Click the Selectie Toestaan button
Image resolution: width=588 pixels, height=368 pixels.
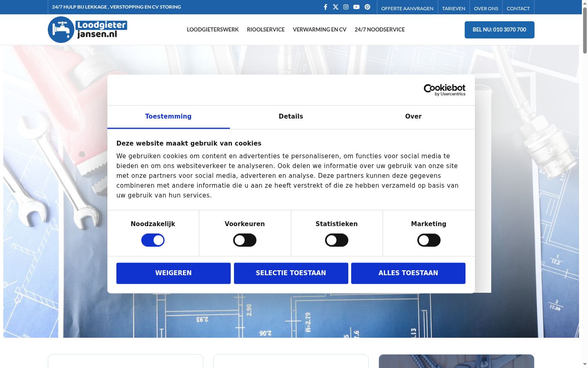click(291, 273)
